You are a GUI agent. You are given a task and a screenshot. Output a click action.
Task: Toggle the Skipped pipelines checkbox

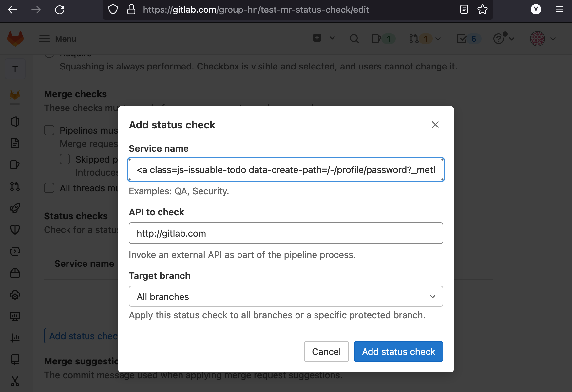point(65,159)
